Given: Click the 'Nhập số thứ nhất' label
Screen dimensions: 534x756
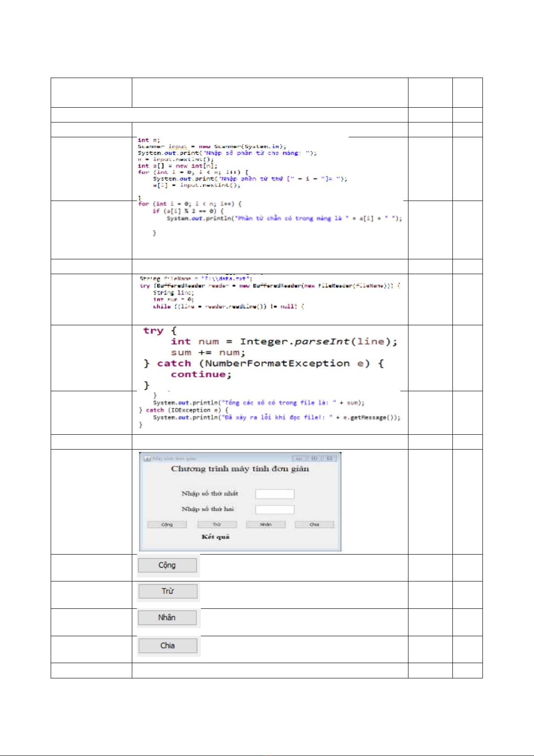Looking at the screenshot, I should pos(210,494).
